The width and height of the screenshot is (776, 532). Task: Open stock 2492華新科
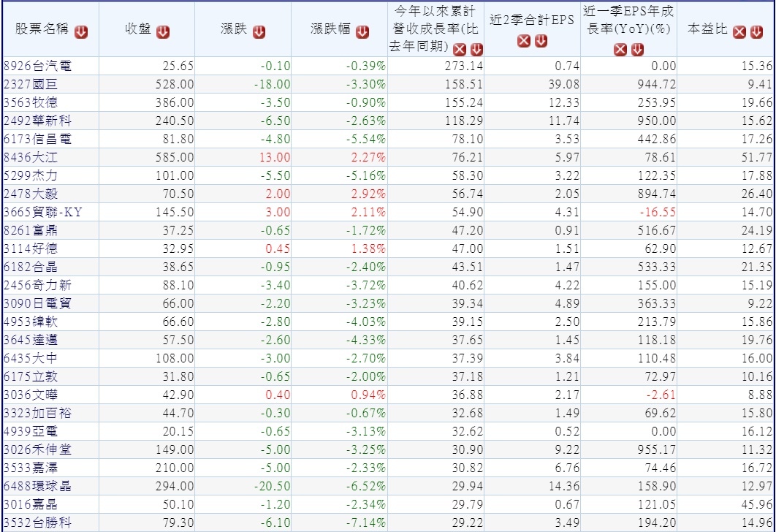(x=37, y=121)
